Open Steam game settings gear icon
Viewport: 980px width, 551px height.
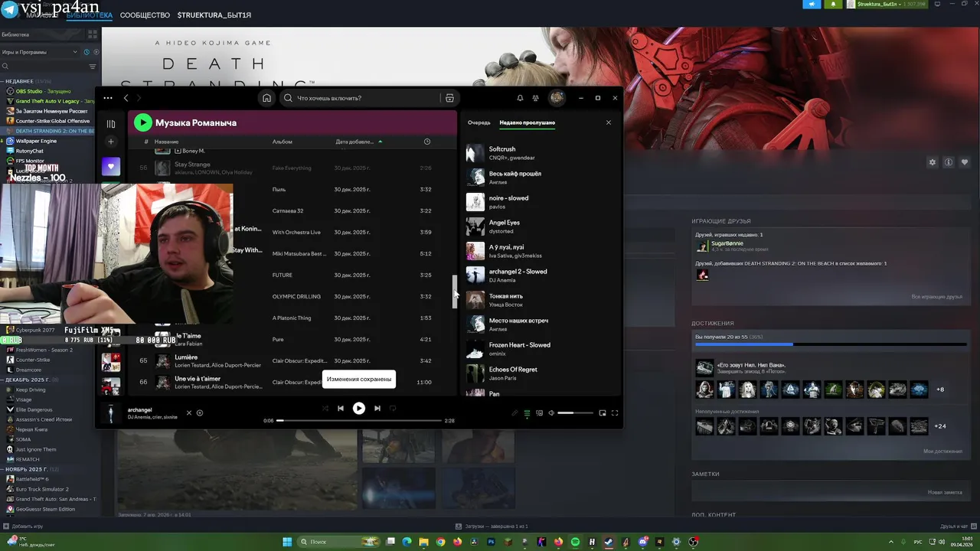(933, 162)
